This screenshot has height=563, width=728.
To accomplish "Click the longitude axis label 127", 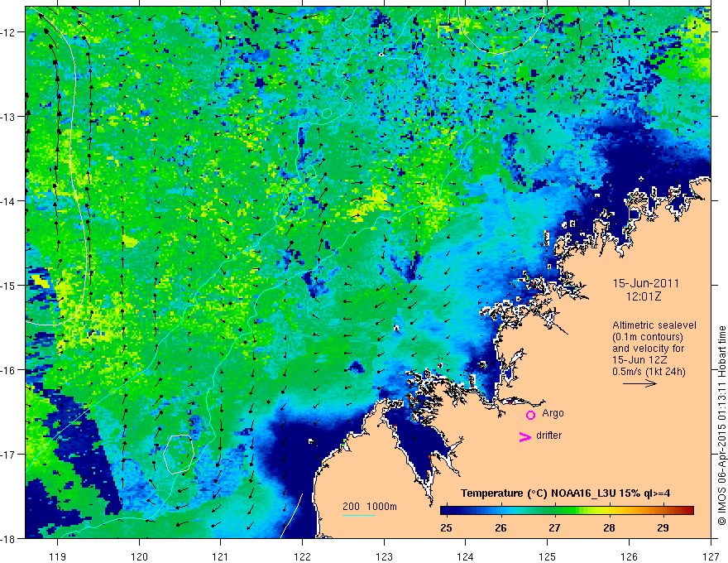I will pos(711,556).
